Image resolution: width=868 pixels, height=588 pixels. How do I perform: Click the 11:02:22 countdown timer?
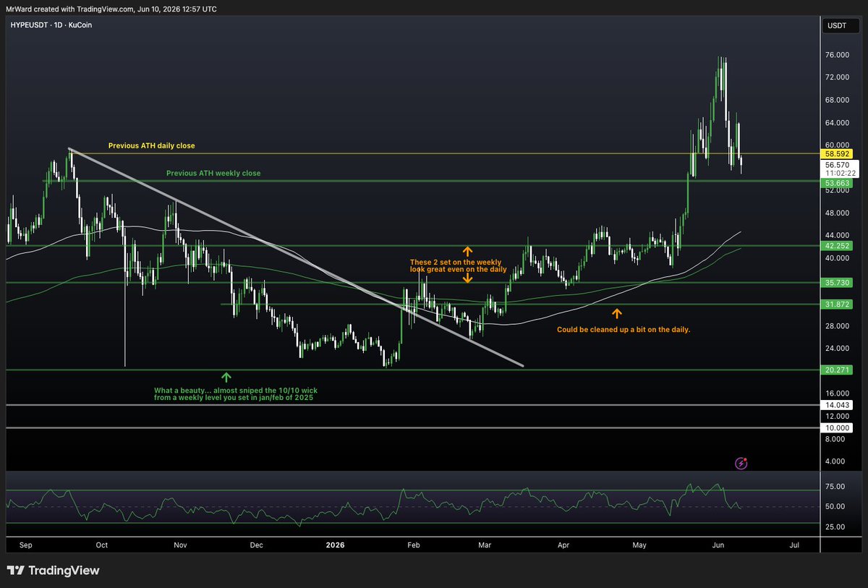coord(839,174)
